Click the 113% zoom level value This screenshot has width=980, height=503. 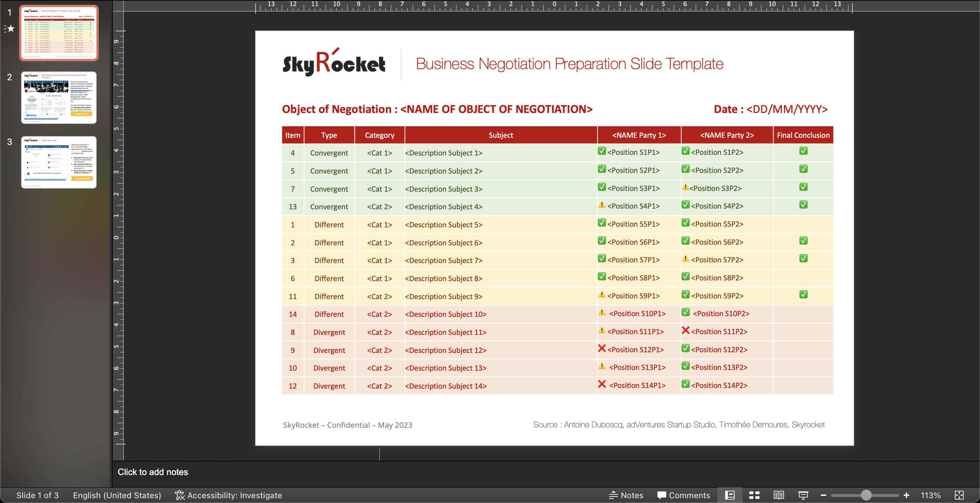931,495
